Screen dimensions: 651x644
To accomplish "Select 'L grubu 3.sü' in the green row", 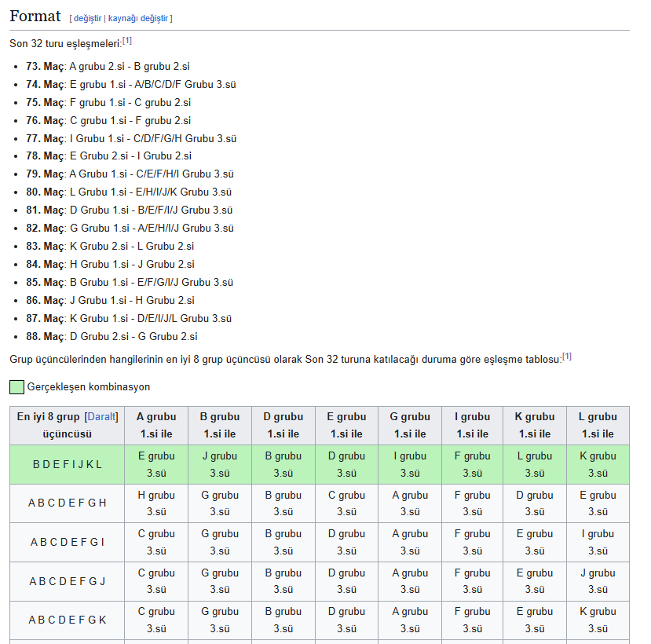I will click(535, 465).
